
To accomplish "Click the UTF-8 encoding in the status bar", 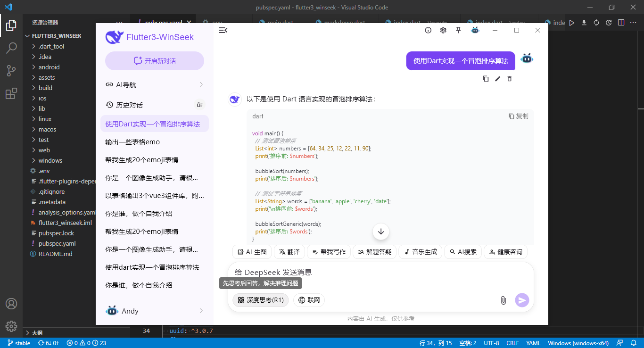I will (491, 343).
